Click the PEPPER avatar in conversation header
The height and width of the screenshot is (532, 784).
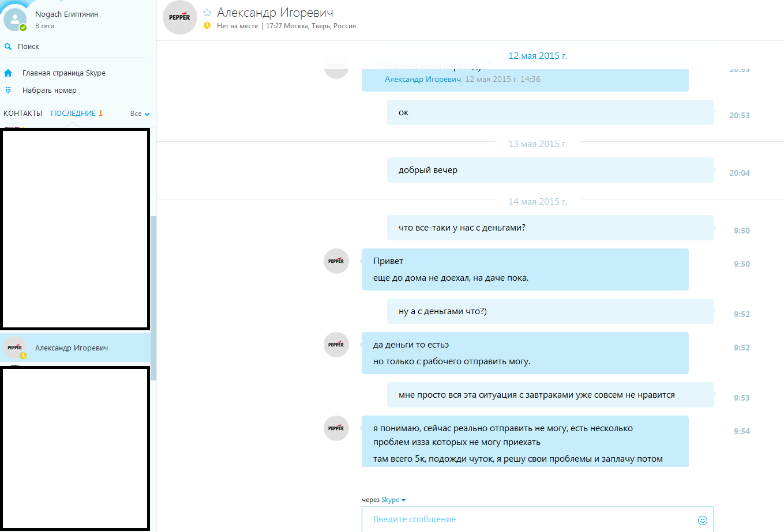[180, 17]
